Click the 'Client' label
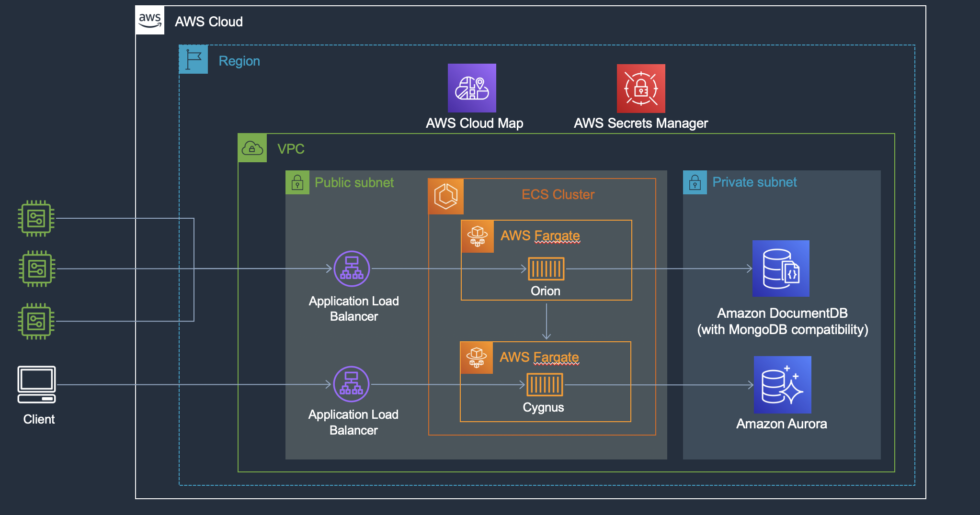This screenshot has width=980, height=515. [39, 419]
